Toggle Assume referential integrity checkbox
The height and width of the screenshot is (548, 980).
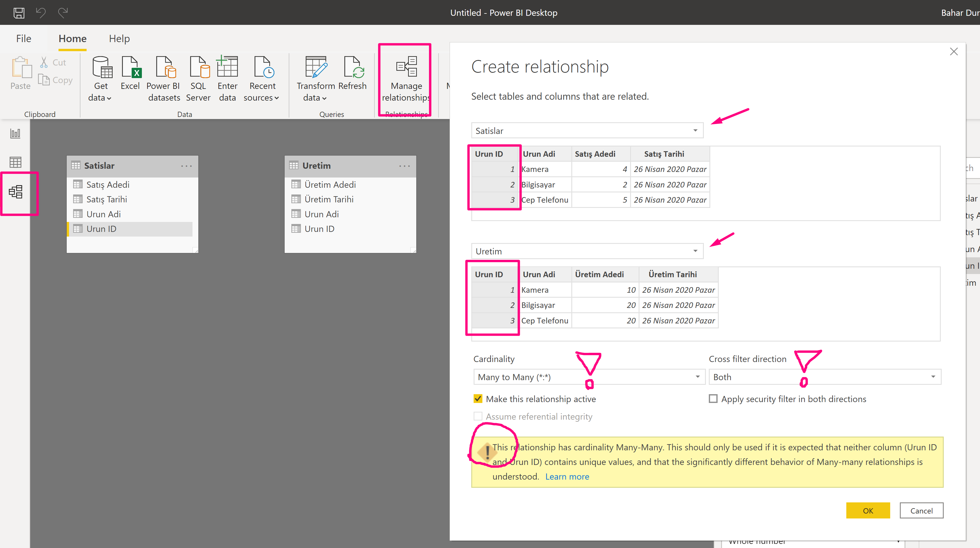[478, 416]
